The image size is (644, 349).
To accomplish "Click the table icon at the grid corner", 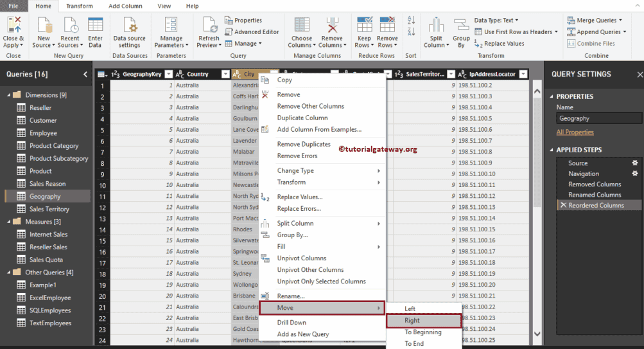I will pyautogui.click(x=102, y=74).
